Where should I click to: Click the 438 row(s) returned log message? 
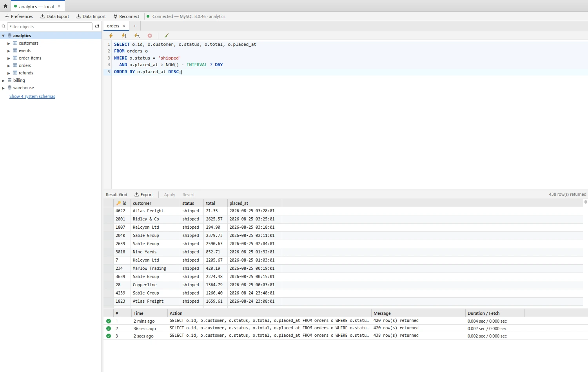396,336
